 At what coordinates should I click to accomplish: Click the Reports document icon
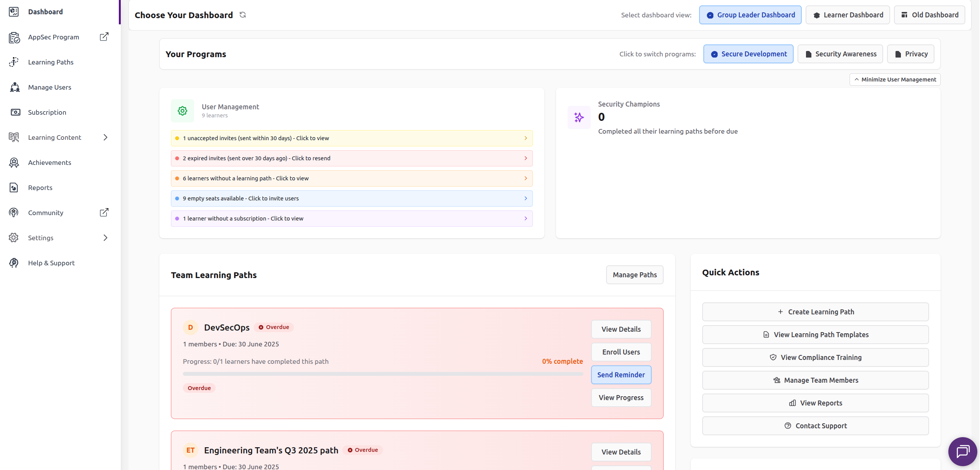coord(14,188)
